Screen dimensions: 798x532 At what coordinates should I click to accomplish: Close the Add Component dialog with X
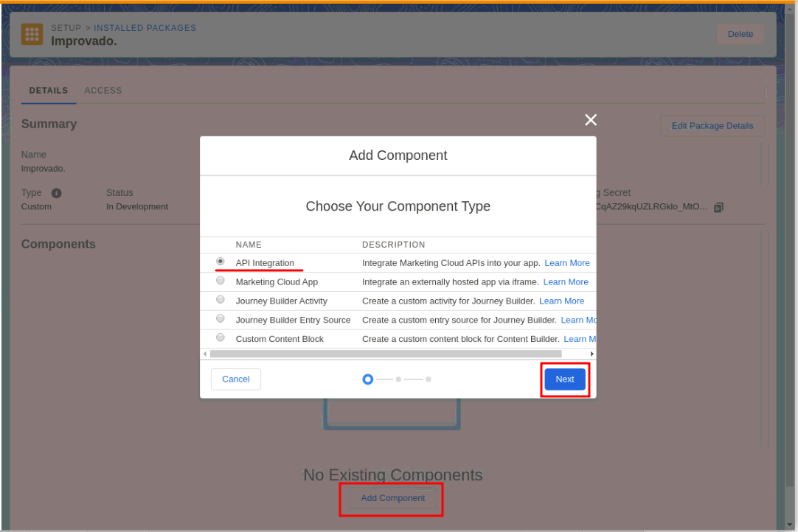pos(590,120)
